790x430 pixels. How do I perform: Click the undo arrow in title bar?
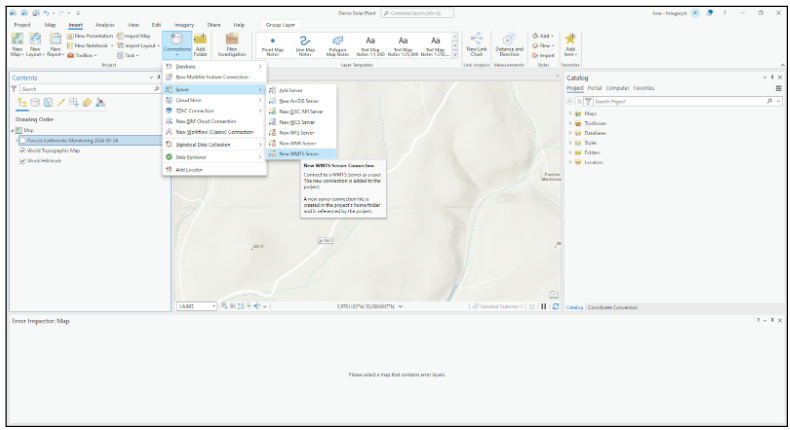click(x=46, y=13)
